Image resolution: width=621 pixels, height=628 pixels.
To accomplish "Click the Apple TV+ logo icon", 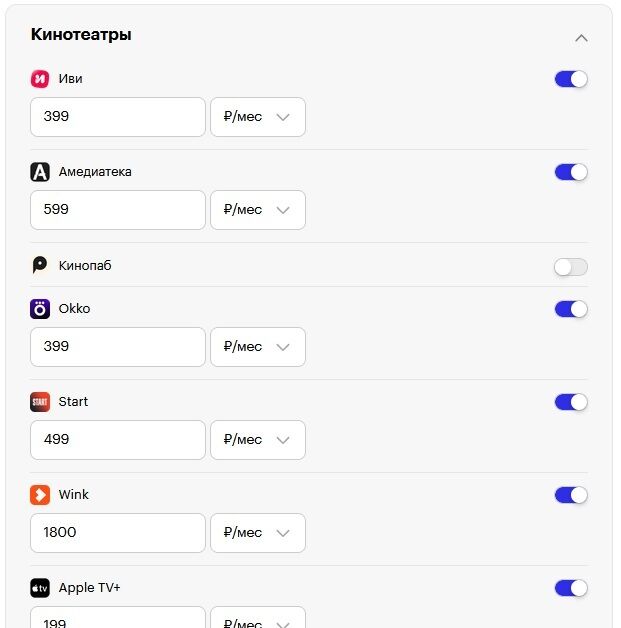I will pos(40,588).
